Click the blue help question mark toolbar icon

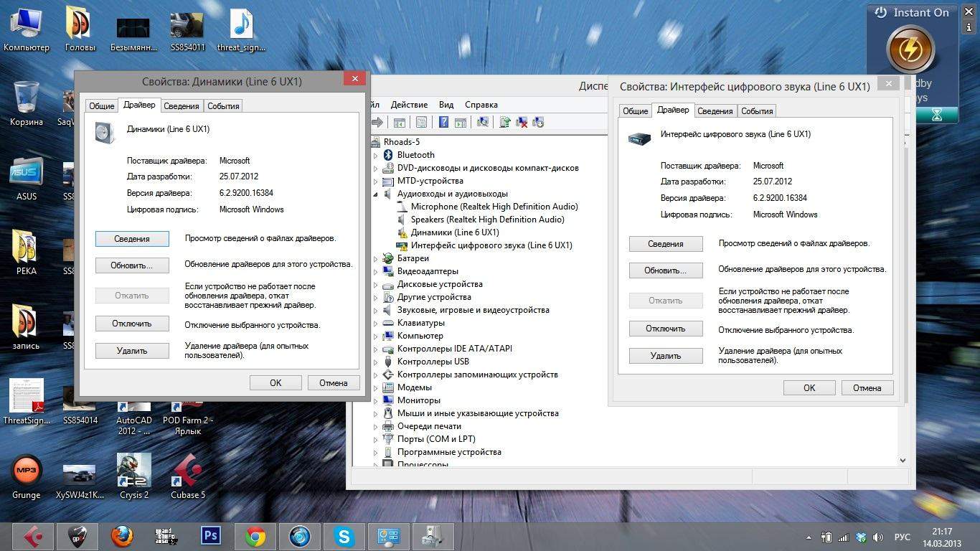coord(444,123)
